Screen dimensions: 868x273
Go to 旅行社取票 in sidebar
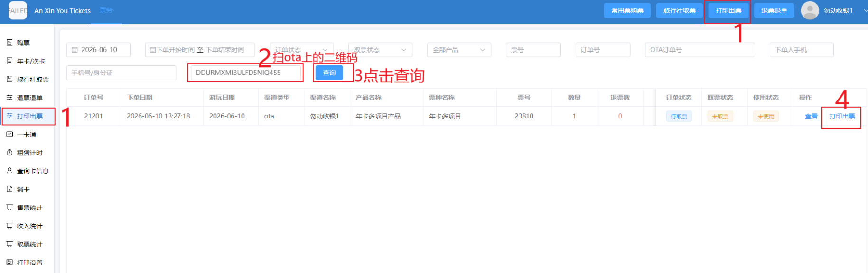coord(27,79)
